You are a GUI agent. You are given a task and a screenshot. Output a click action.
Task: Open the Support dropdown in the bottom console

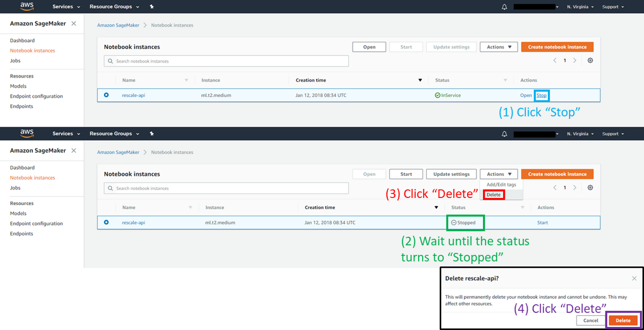613,134
